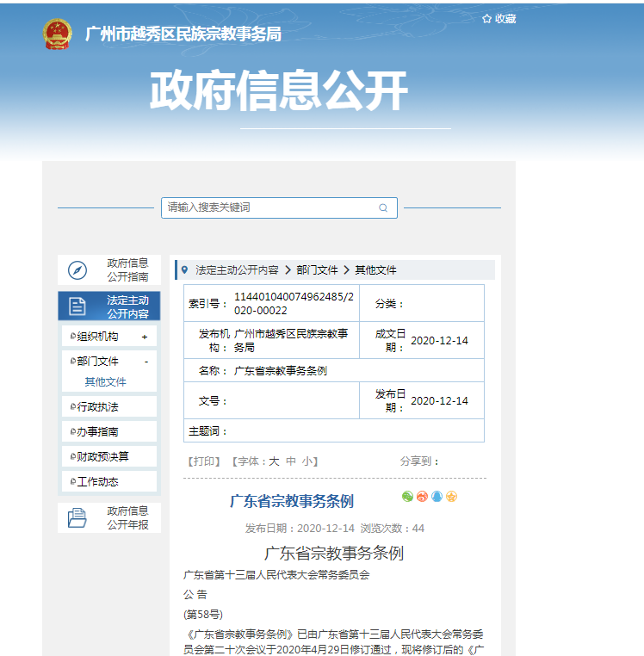The image size is (644, 656).
Task: Expand the 组织机构 section with plus
Action: click(x=145, y=337)
